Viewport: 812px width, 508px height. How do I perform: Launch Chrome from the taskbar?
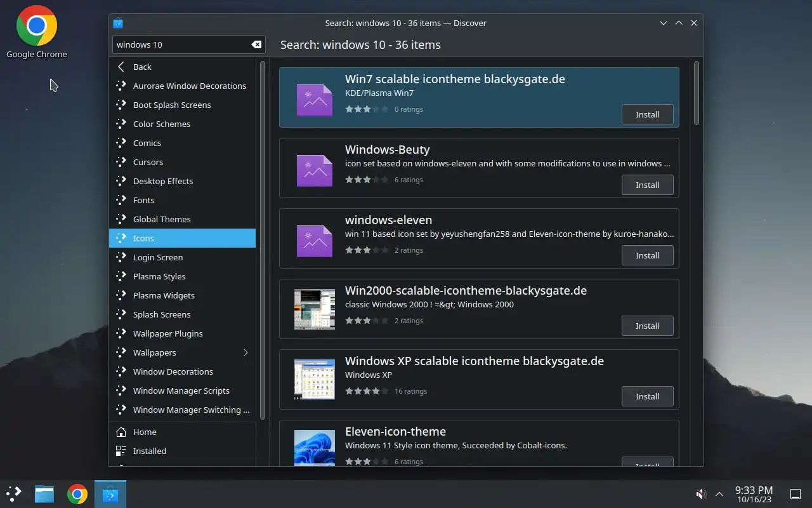click(77, 493)
